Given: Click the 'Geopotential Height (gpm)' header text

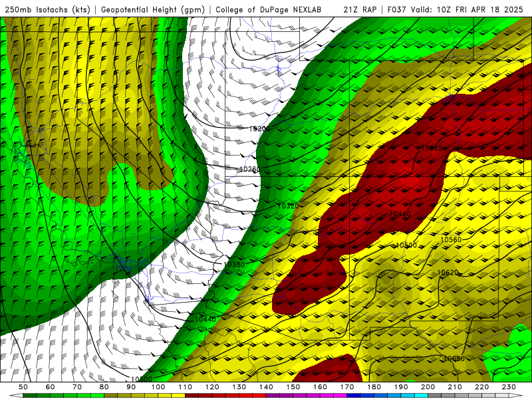Looking at the screenshot, I should [x=153, y=9].
